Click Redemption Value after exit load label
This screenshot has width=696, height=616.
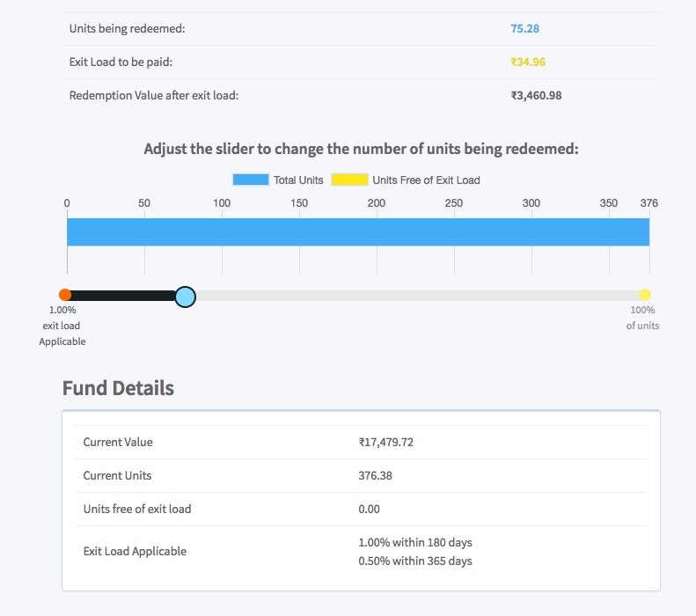pyautogui.click(x=154, y=95)
